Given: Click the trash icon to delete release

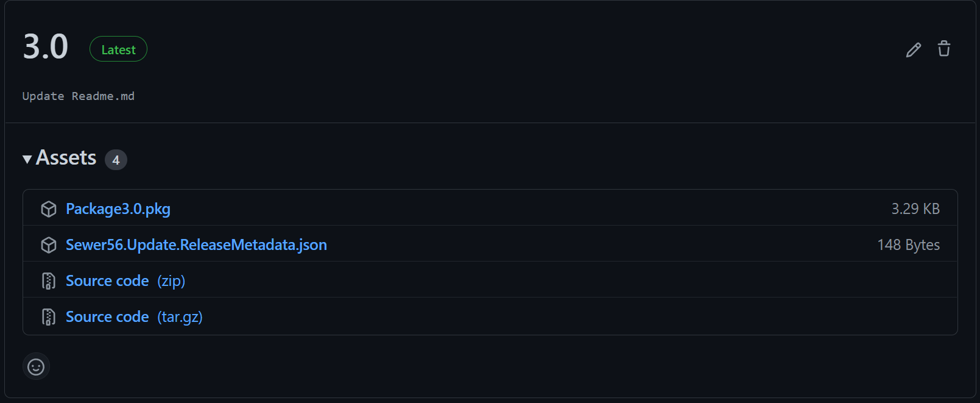Looking at the screenshot, I should 944,49.
